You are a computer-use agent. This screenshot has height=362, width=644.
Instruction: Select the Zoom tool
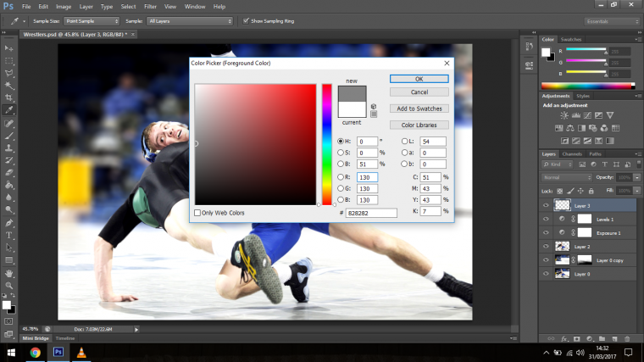click(8, 286)
